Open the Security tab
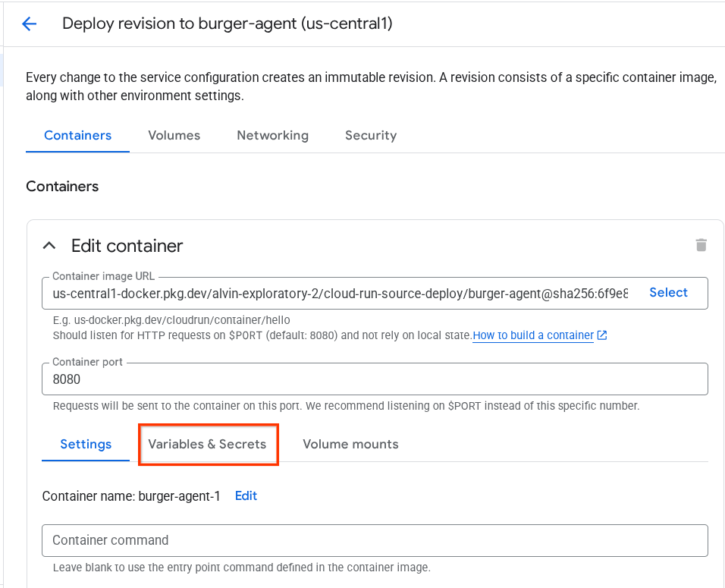725x588 pixels. 370,136
